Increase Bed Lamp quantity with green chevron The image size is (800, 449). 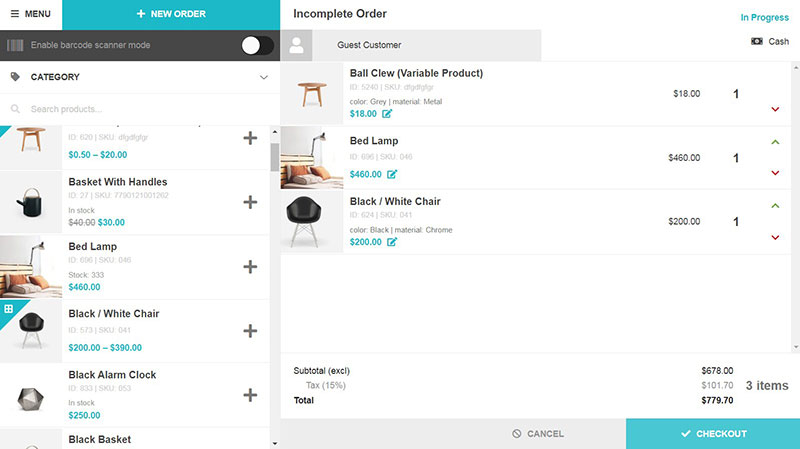point(775,142)
